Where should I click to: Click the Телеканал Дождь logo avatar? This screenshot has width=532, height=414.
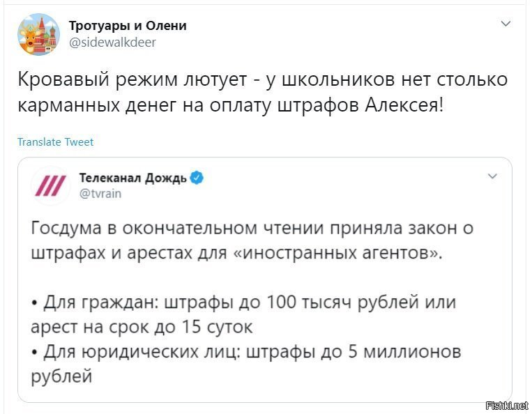point(51,185)
